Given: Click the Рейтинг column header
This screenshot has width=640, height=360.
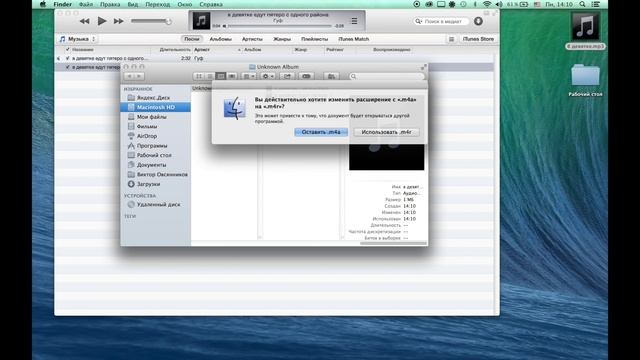Looking at the screenshot, I should (335, 49).
